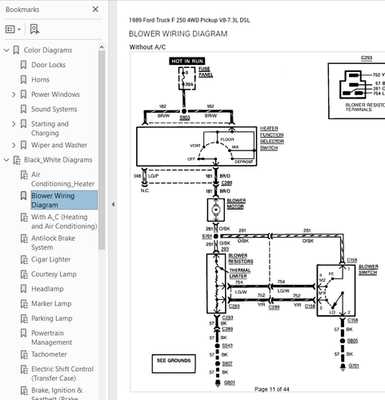Click the Tachometer bookmark icon
Viewport: 385px width, 400px height.
point(24,354)
